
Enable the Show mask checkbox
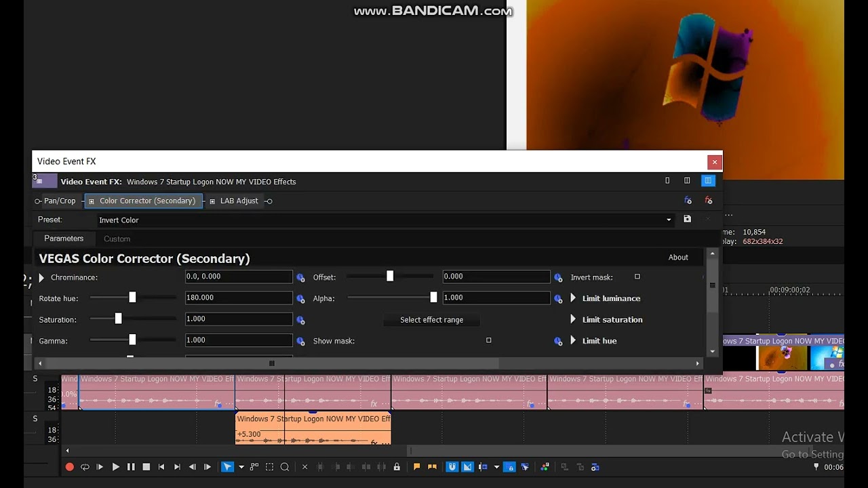[488, 340]
